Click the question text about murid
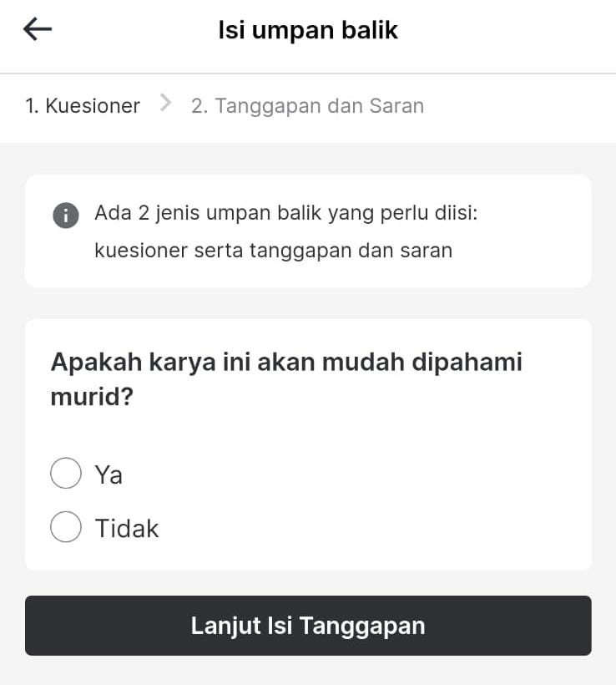The image size is (616, 685). point(286,378)
